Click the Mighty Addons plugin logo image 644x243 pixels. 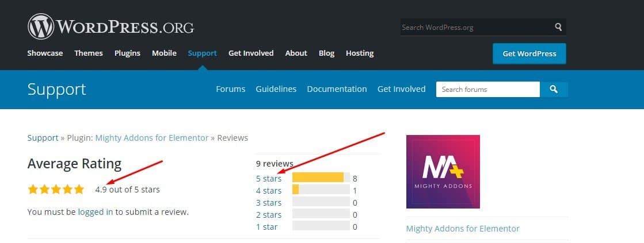(x=443, y=172)
